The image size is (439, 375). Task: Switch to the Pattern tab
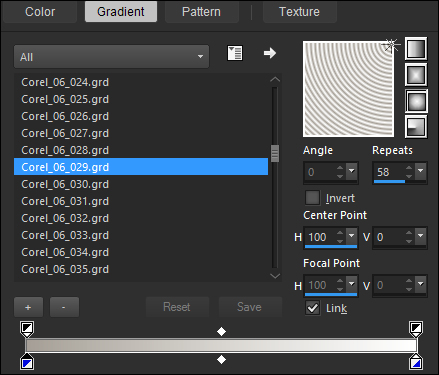tap(201, 12)
